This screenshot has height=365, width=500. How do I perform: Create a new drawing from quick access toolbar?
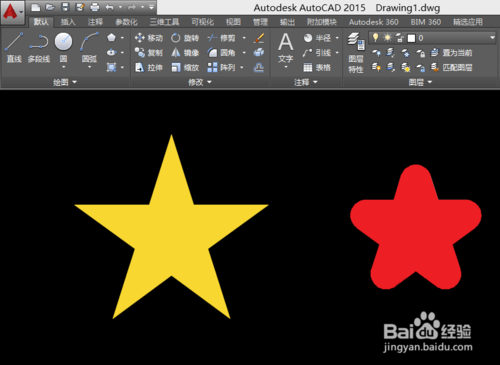35,7
